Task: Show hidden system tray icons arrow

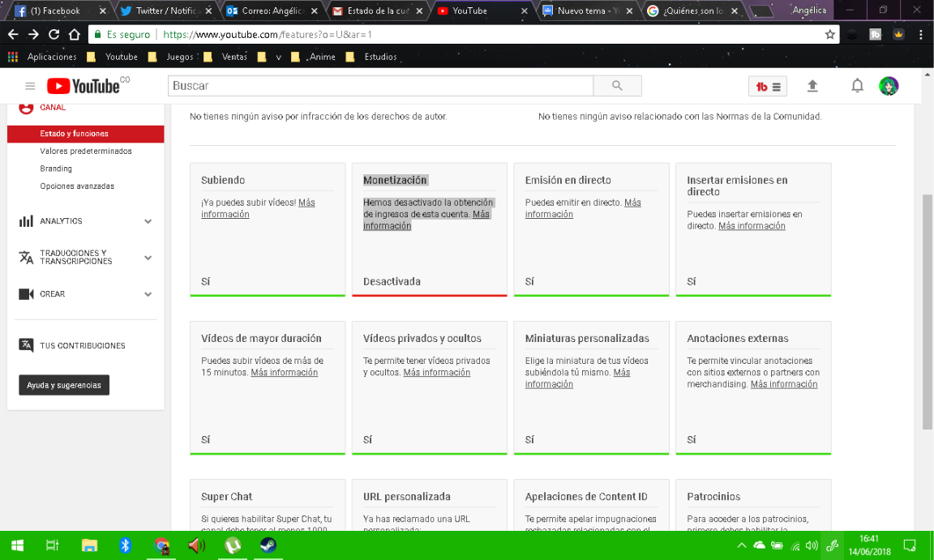Action: (742, 545)
